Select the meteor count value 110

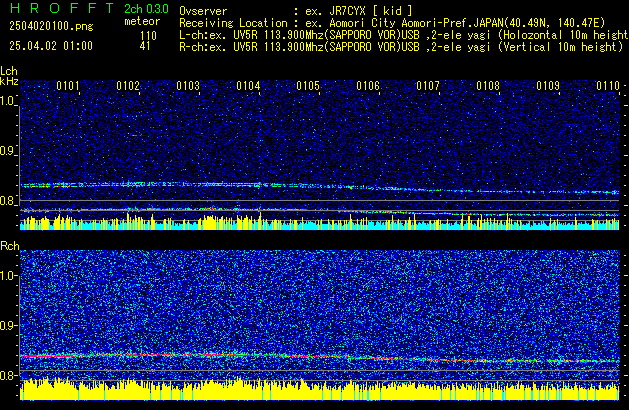coord(148,36)
